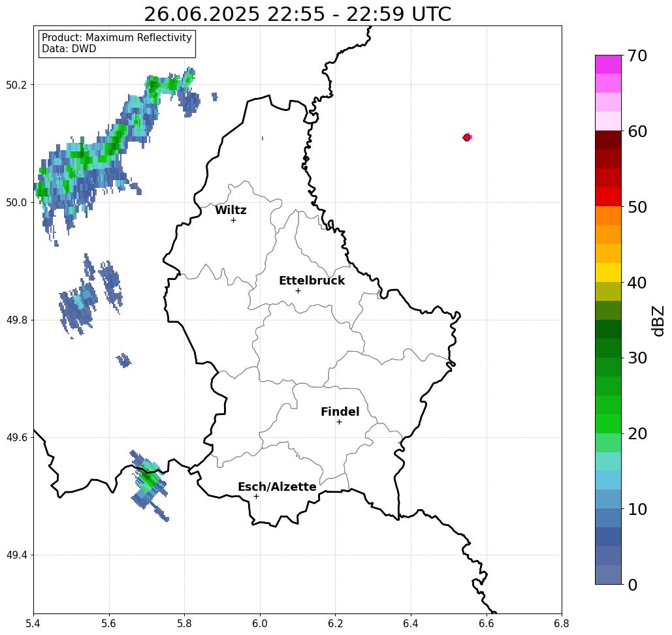Image resolution: width=672 pixels, height=635 pixels.
Task: Click latitude label 49.4 on the y-axis
Action: [x=16, y=555]
